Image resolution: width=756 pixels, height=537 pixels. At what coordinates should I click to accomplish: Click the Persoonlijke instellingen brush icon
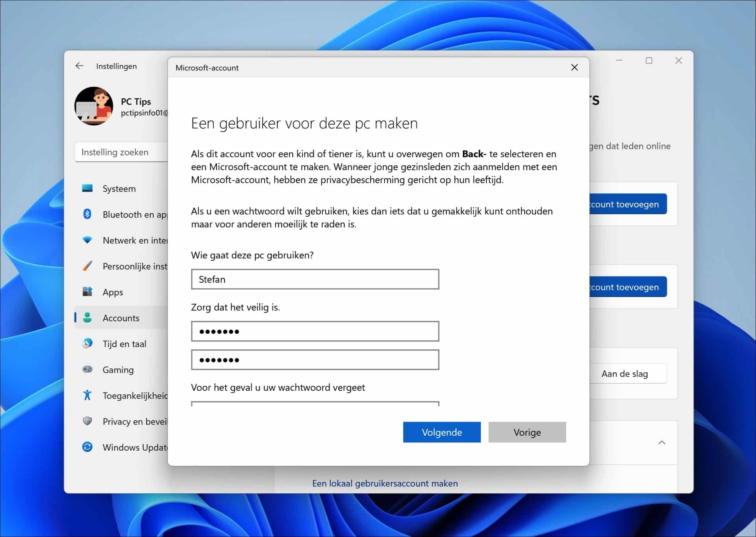[87, 266]
